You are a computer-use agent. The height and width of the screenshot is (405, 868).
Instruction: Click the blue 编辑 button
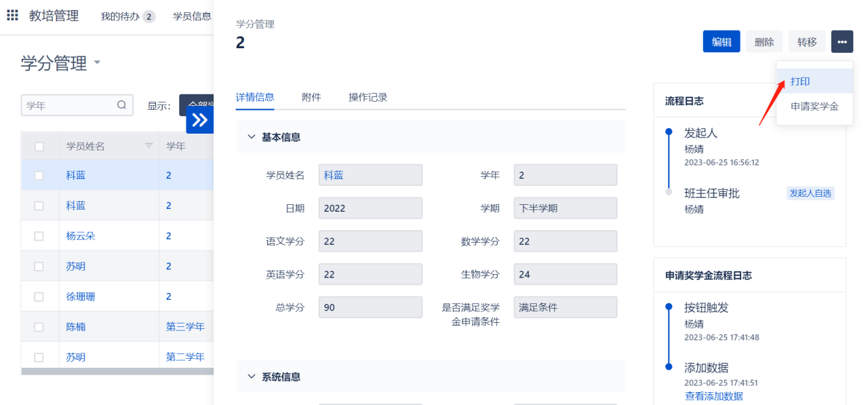[x=722, y=41]
